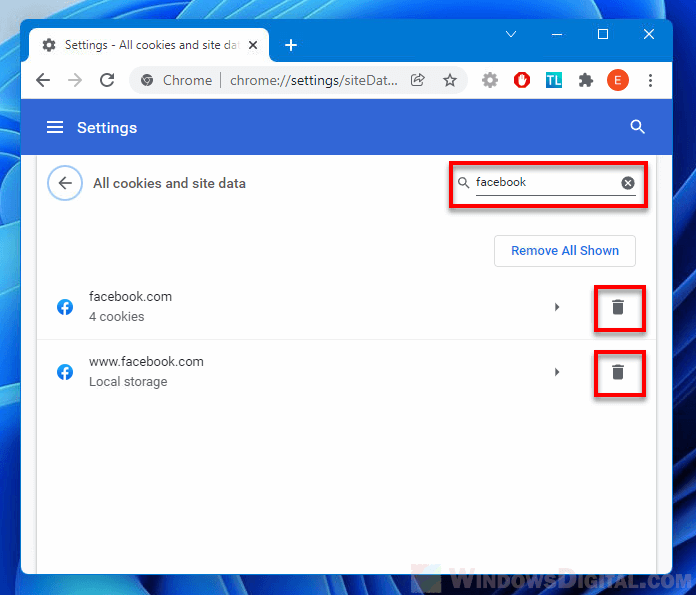Click Remove All Shown button
The image size is (696, 595).
coord(565,251)
